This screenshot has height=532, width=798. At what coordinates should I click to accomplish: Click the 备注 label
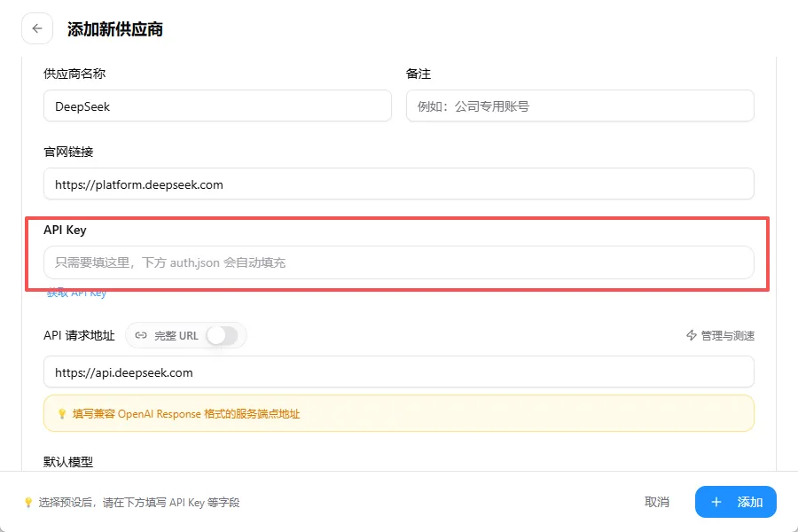click(419, 74)
